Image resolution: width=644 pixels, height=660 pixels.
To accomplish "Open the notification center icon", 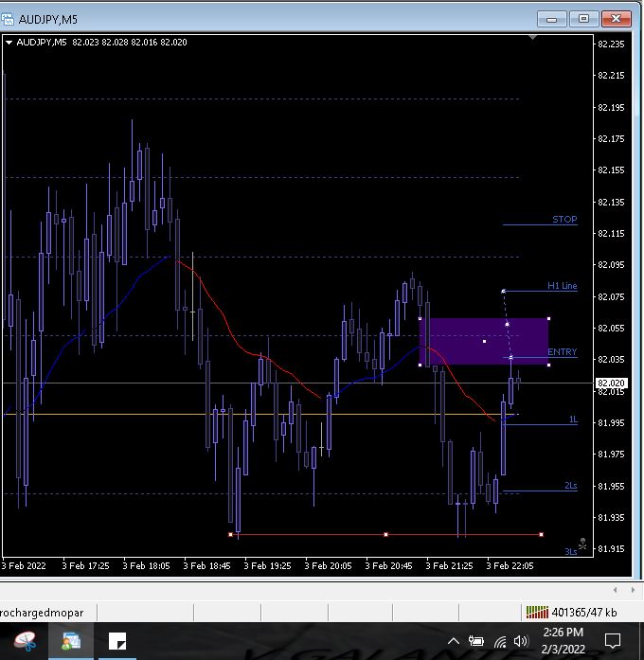I will click(613, 641).
